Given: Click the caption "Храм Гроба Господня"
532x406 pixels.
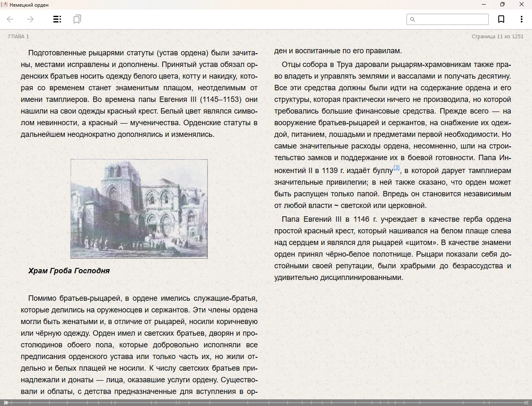Looking at the screenshot, I should [x=69, y=271].
